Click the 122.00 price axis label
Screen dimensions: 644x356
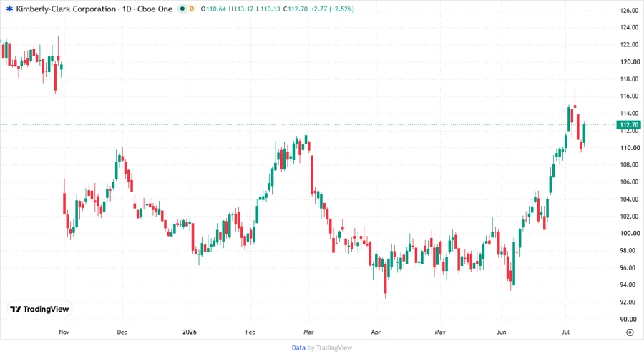tap(629, 45)
